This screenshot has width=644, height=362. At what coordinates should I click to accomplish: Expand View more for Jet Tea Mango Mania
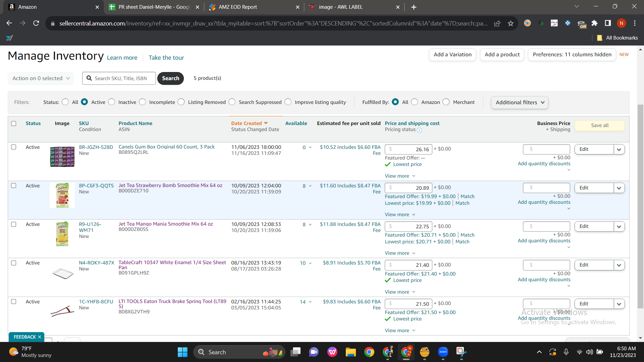pyautogui.click(x=400, y=253)
